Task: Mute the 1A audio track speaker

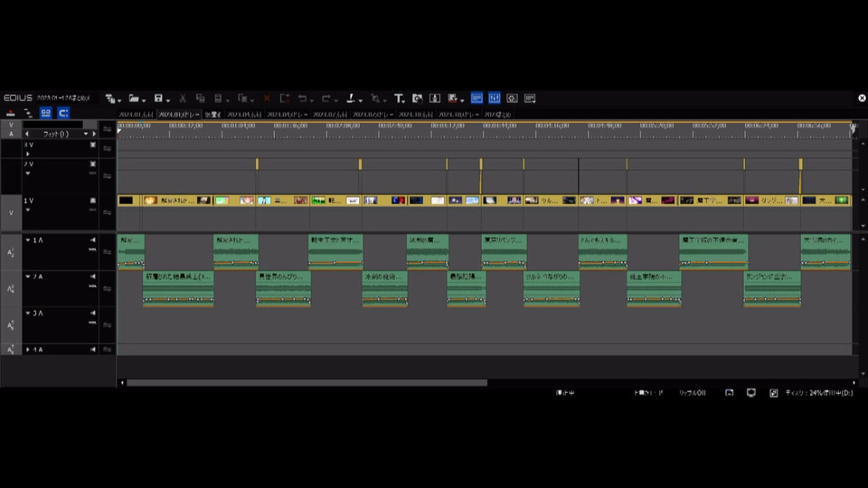Action: click(92, 240)
